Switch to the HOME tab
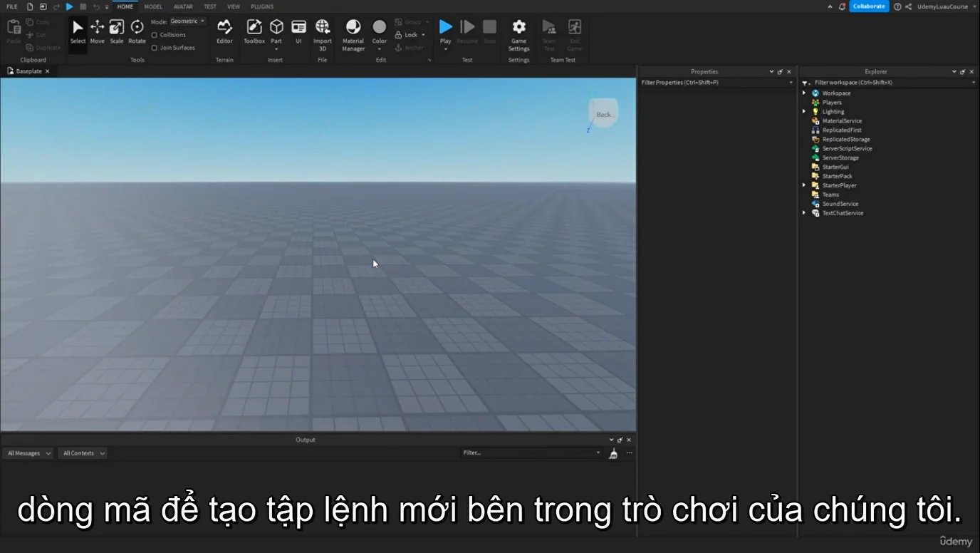The image size is (980, 553). (125, 6)
